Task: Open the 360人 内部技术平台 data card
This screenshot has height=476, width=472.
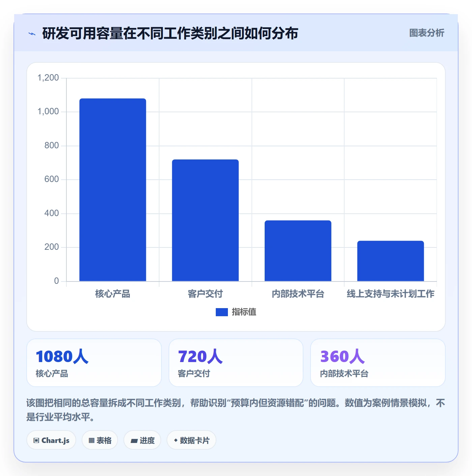Action: point(378,363)
